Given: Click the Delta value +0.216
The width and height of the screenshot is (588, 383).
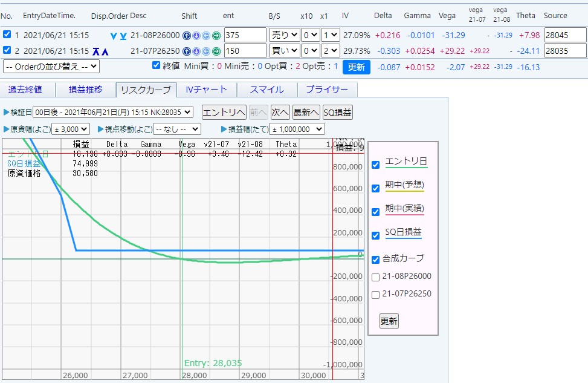Looking at the screenshot, I should click(x=387, y=35).
